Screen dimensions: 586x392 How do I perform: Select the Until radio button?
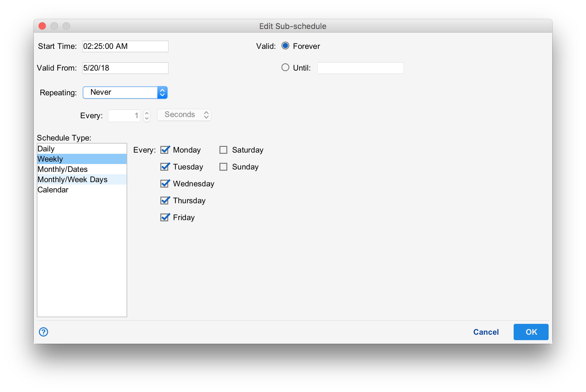coord(285,68)
